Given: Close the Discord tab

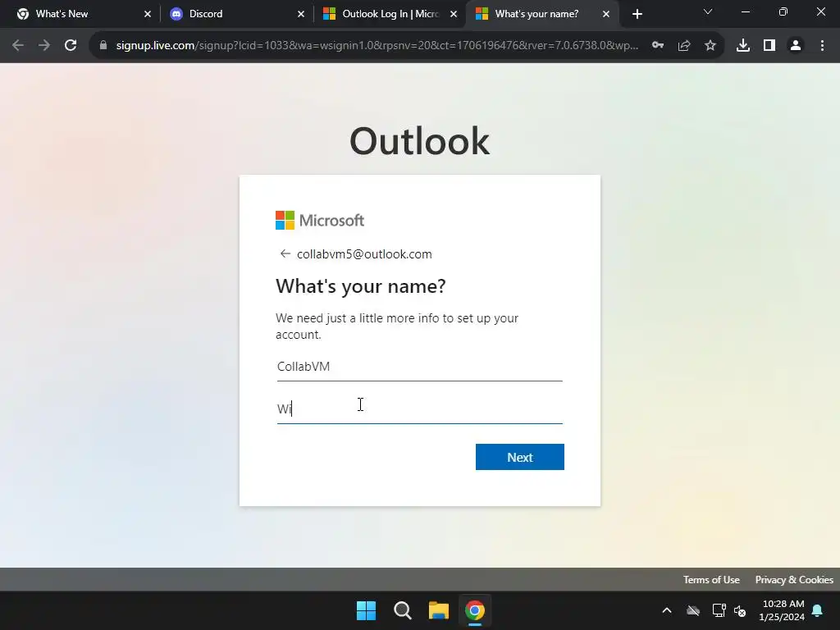Looking at the screenshot, I should pos(301,14).
